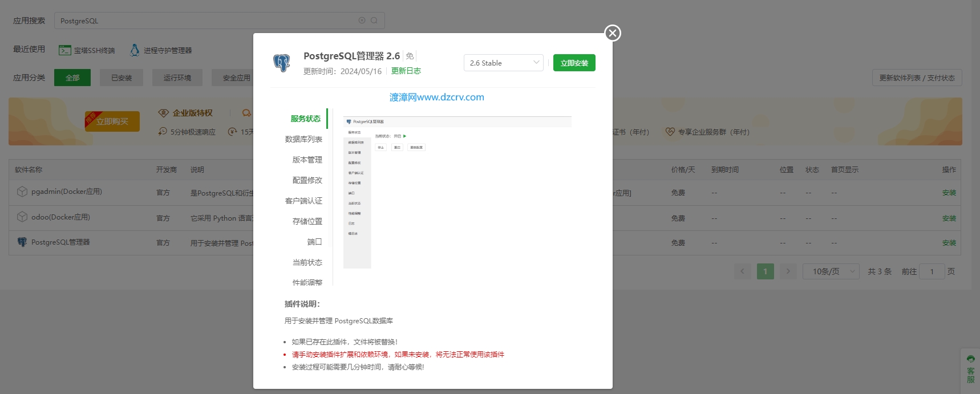The width and height of the screenshot is (980, 394).
Task: Click the pgadmin(Docker应用) software name
Action: click(x=67, y=192)
